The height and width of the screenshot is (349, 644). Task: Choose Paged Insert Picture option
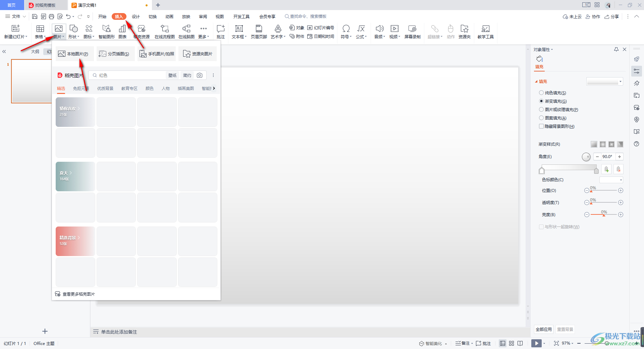pos(115,54)
